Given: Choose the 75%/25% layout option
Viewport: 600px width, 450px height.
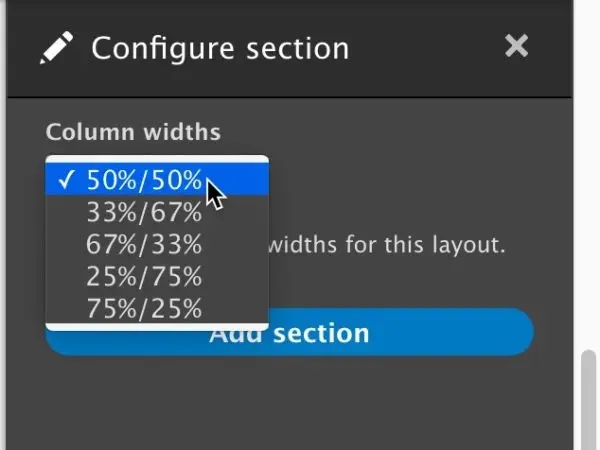Looking at the screenshot, I should (145, 306).
